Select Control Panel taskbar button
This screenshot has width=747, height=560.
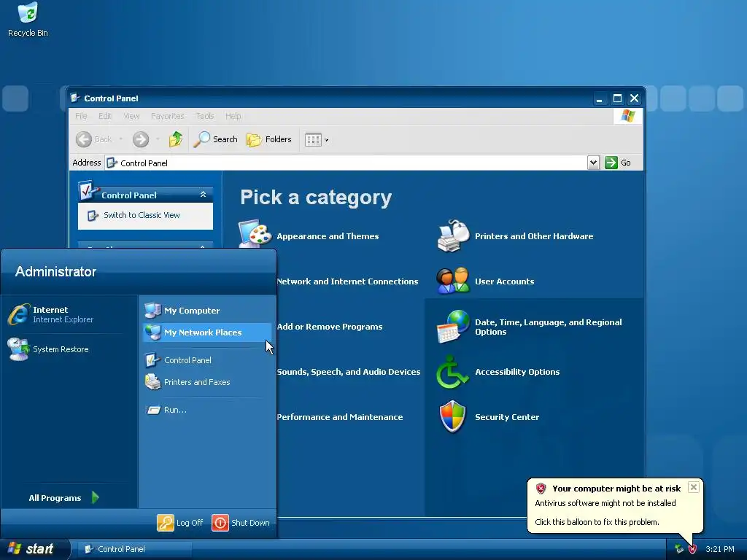(x=134, y=549)
